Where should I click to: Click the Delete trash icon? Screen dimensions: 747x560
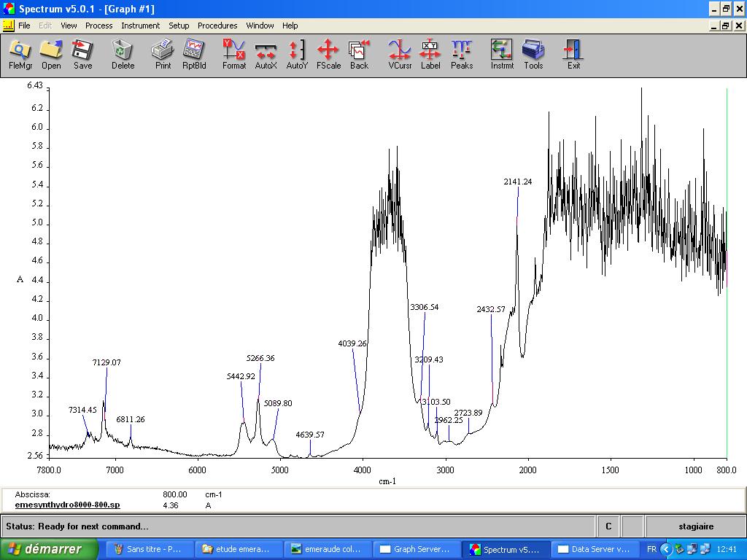(123, 54)
